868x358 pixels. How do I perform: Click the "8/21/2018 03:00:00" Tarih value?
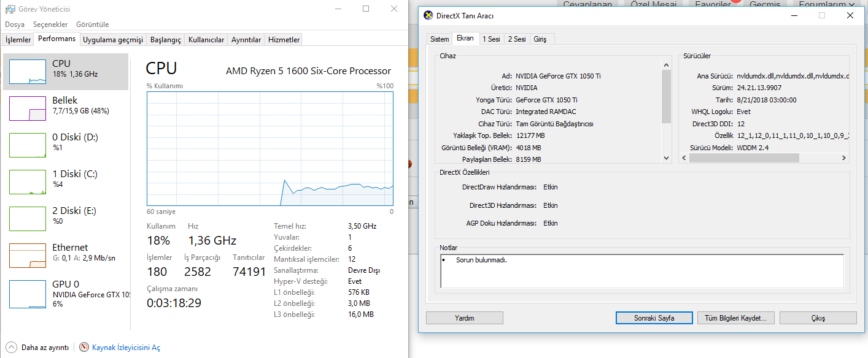(x=767, y=100)
